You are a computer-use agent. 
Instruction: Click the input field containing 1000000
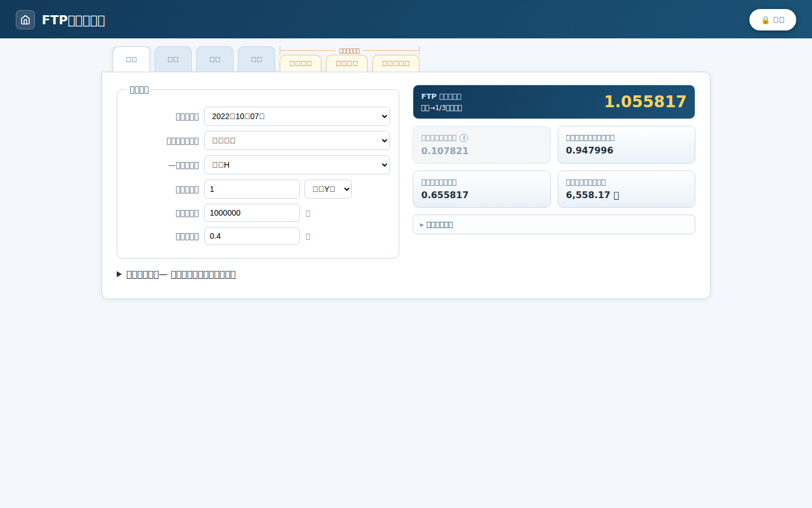point(252,213)
